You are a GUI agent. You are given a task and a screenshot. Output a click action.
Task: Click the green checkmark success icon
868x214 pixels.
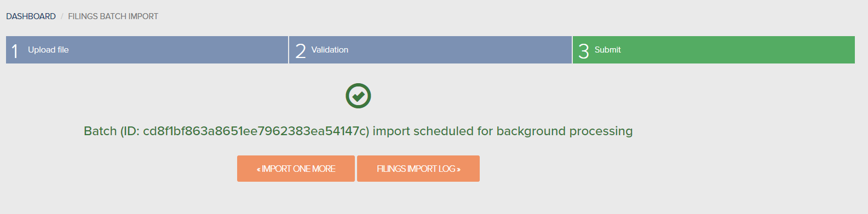pyautogui.click(x=358, y=96)
